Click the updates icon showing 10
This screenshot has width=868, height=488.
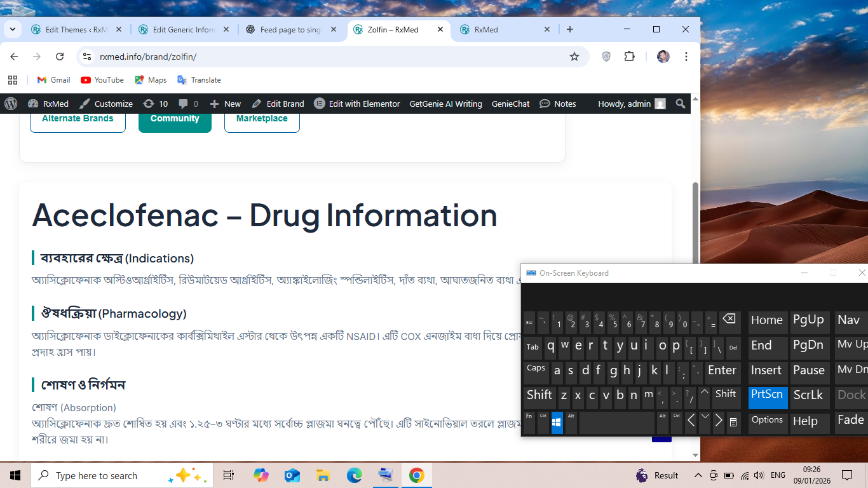click(155, 104)
